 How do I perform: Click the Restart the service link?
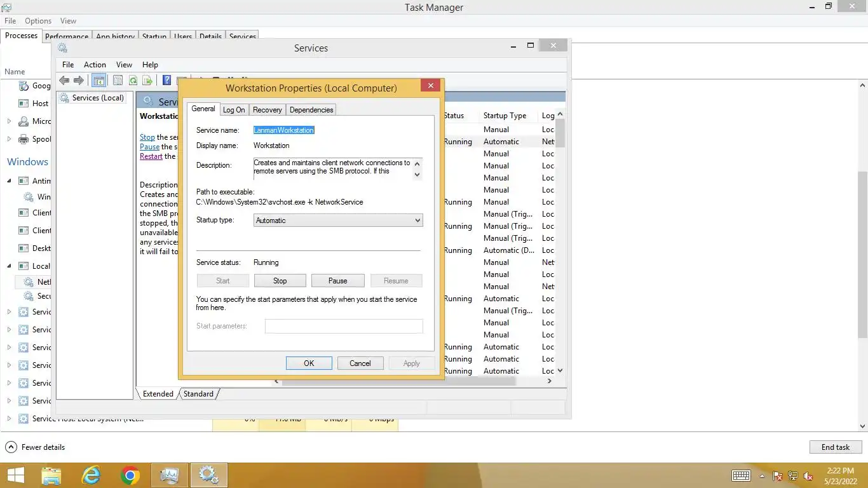coord(151,156)
